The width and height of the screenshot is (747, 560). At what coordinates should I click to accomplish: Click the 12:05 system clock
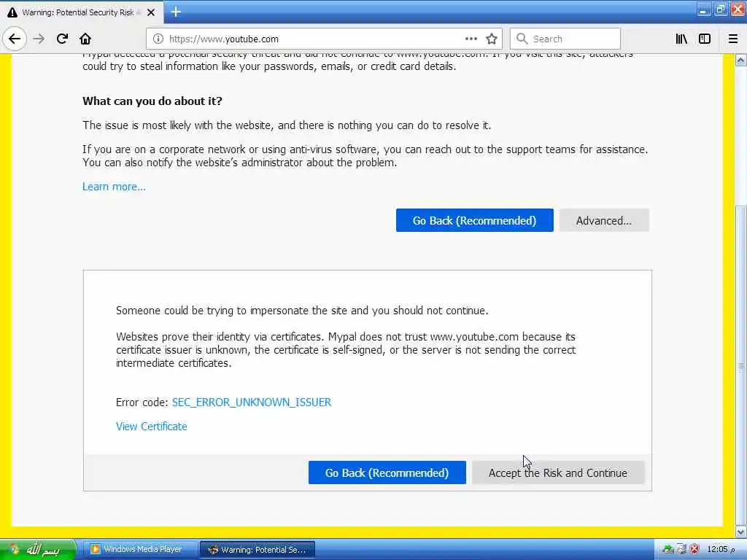[x=721, y=550]
